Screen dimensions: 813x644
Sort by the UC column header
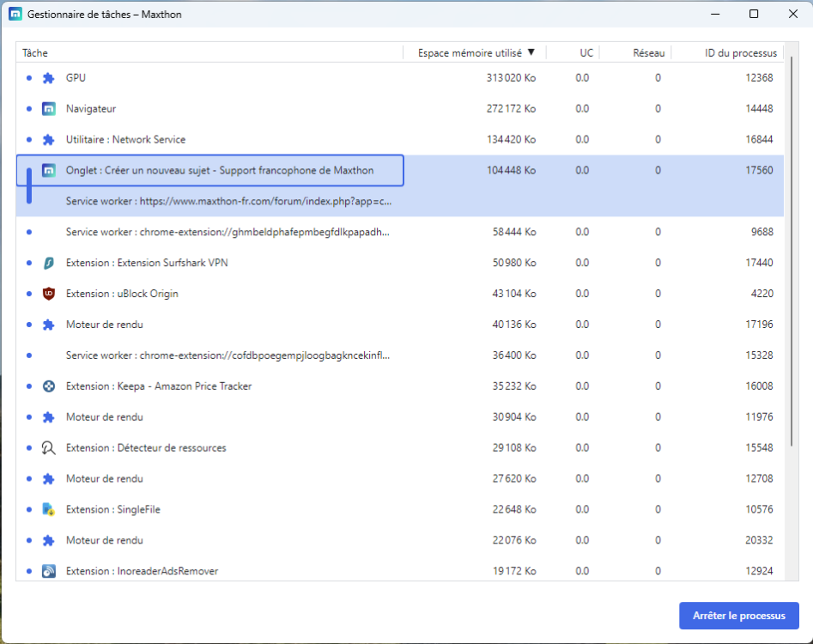click(x=585, y=53)
